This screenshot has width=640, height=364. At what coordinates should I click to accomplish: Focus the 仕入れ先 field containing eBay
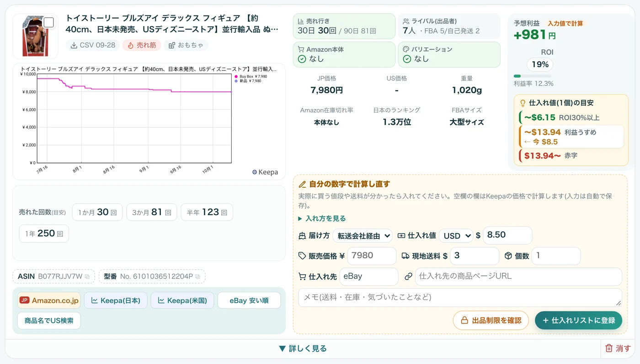[369, 276]
